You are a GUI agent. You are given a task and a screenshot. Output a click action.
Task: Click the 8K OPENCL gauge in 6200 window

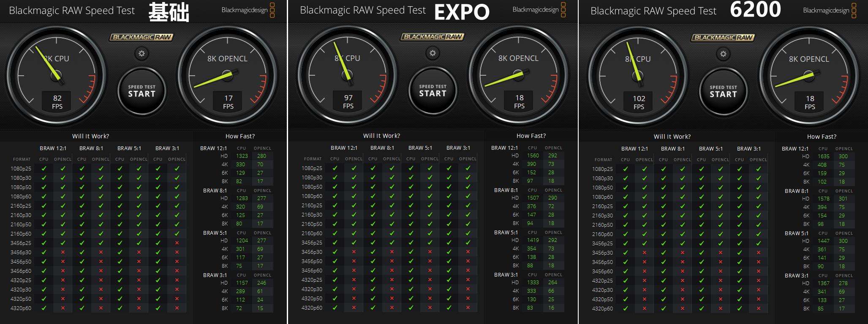coord(809,77)
